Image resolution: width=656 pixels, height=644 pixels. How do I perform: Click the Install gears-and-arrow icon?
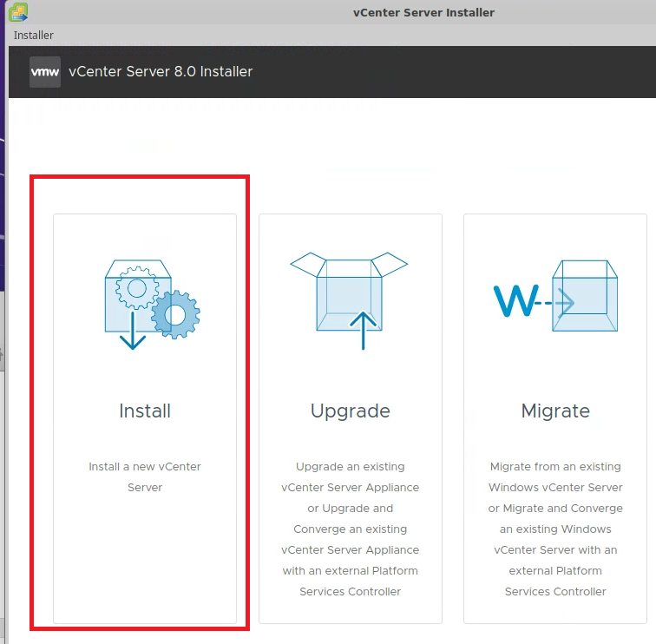[x=153, y=305]
